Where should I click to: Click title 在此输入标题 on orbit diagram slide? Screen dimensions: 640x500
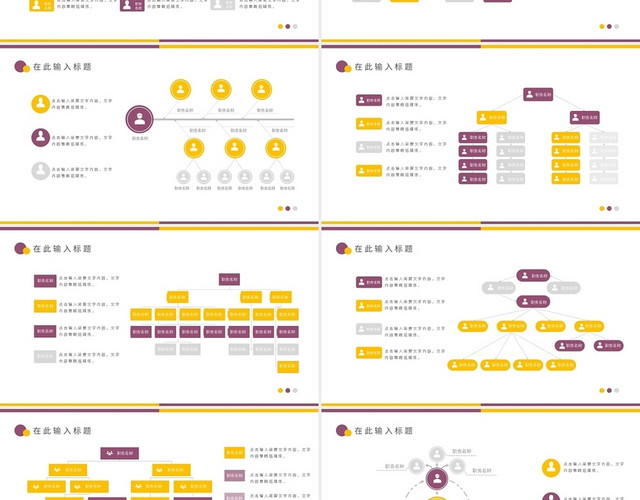[x=384, y=431]
